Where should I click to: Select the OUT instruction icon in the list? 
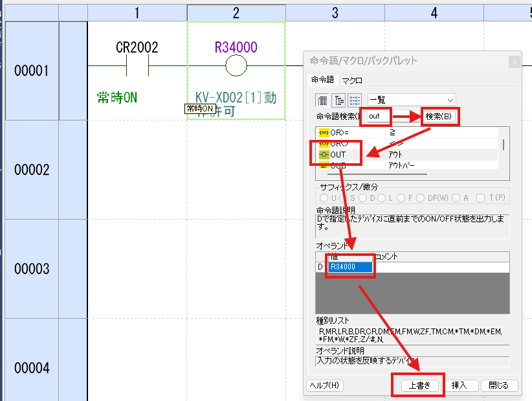pos(324,155)
